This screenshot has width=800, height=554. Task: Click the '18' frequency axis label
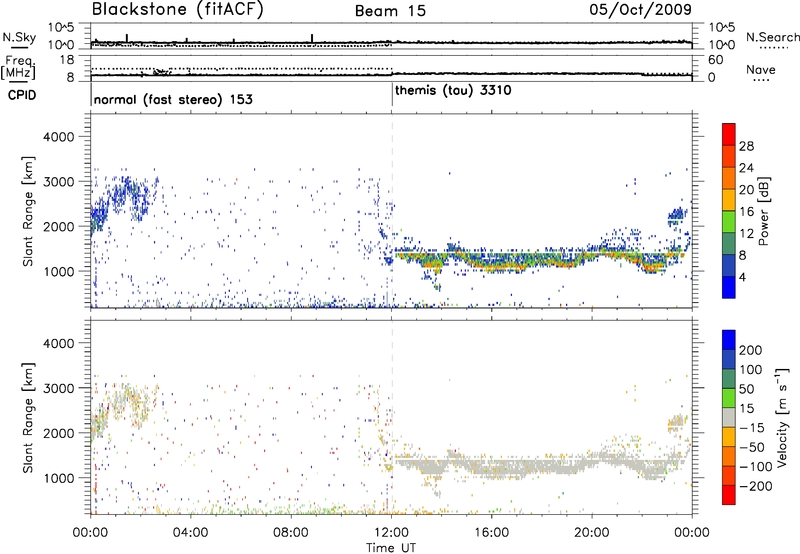click(x=67, y=60)
